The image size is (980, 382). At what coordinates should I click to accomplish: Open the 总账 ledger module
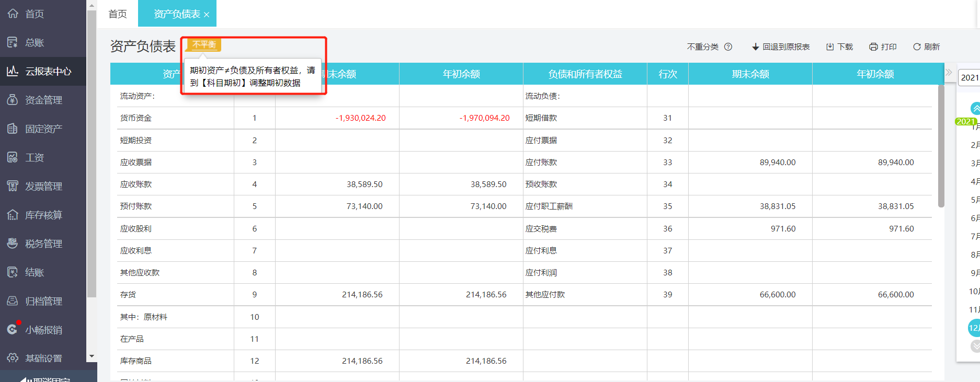(34, 43)
